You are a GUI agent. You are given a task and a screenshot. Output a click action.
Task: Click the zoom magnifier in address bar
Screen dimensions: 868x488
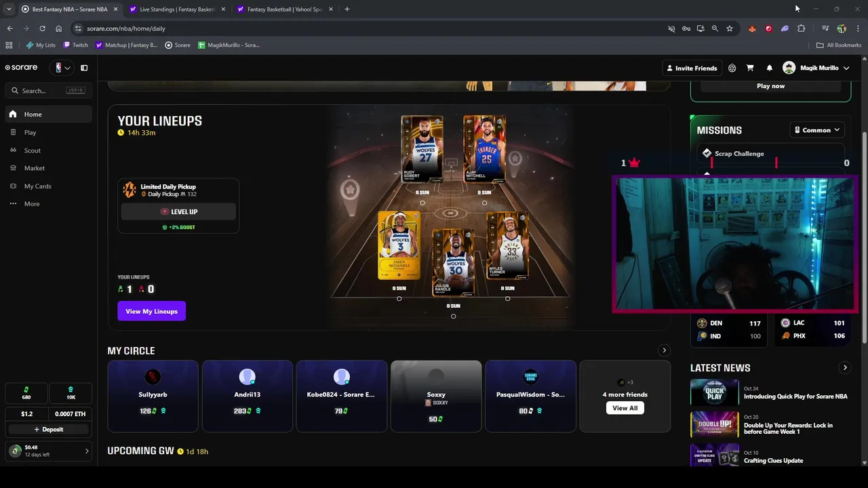tap(715, 28)
